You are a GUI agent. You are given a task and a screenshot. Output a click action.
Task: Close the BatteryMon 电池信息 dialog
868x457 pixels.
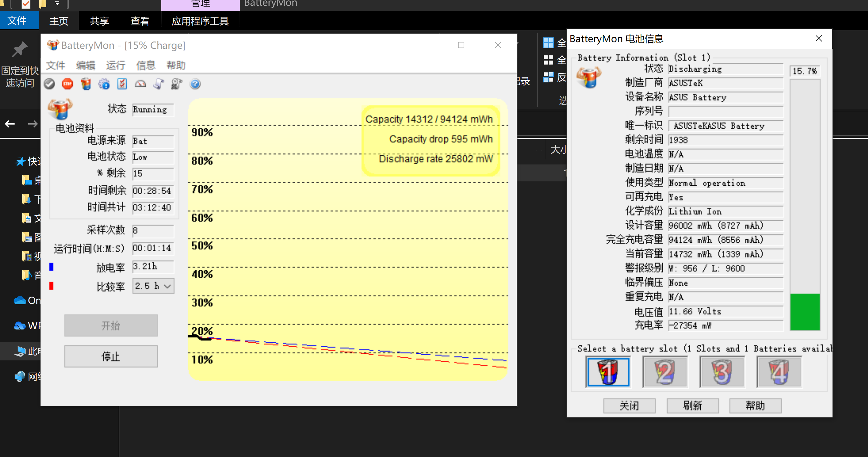[x=819, y=38]
